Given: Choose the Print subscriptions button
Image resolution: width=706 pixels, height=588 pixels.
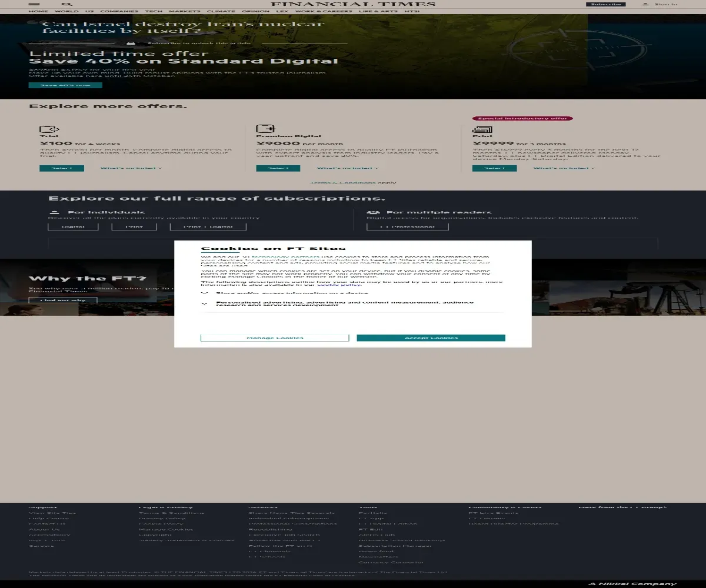Looking at the screenshot, I should [134, 226].
